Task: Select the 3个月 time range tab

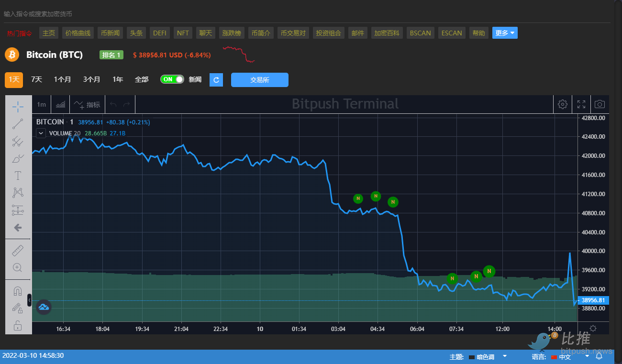Action: click(x=91, y=80)
